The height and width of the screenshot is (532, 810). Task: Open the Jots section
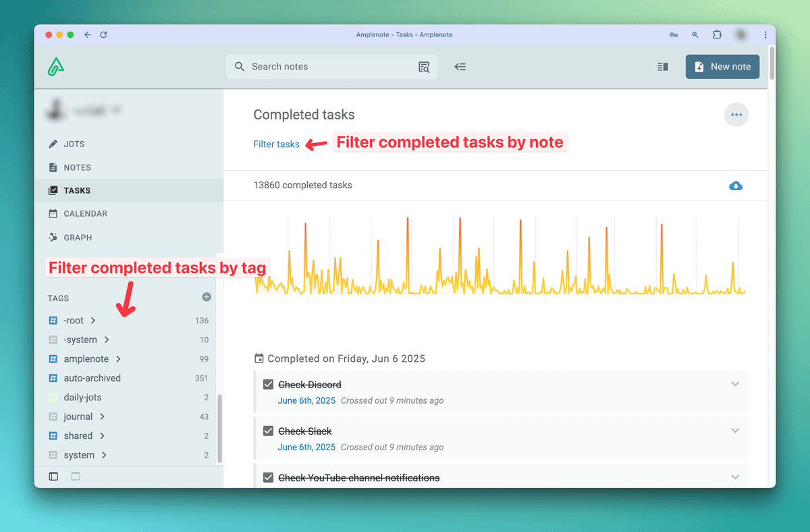click(74, 144)
